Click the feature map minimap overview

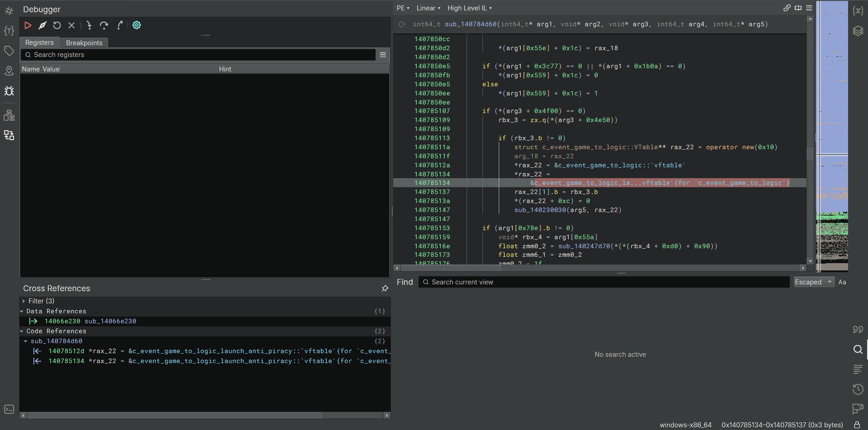(832, 136)
